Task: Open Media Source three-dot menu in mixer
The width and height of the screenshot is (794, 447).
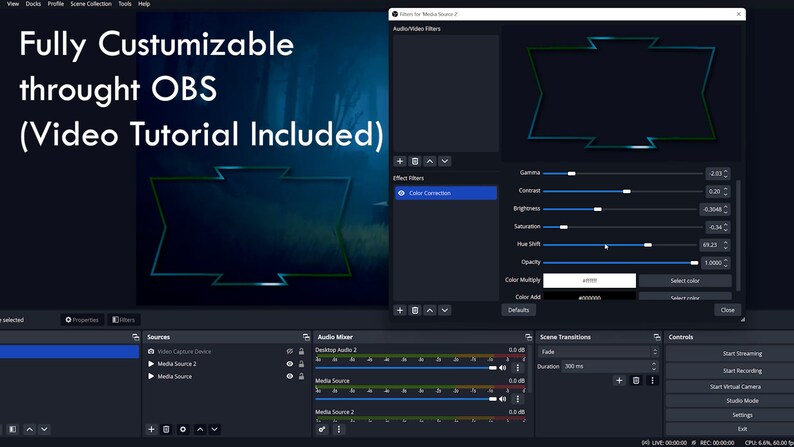Action: (518, 399)
